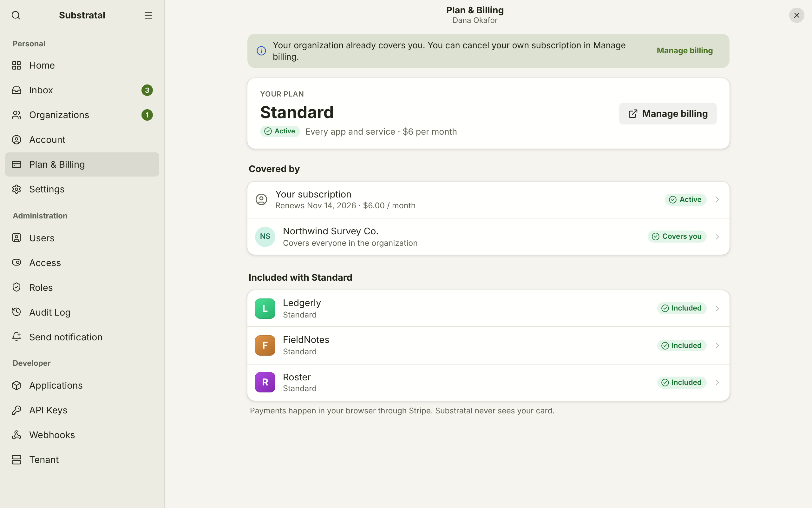This screenshot has height=508, width=812.
Task: Click the Organizations badge showing 1
Action: (x=147, y=115)
